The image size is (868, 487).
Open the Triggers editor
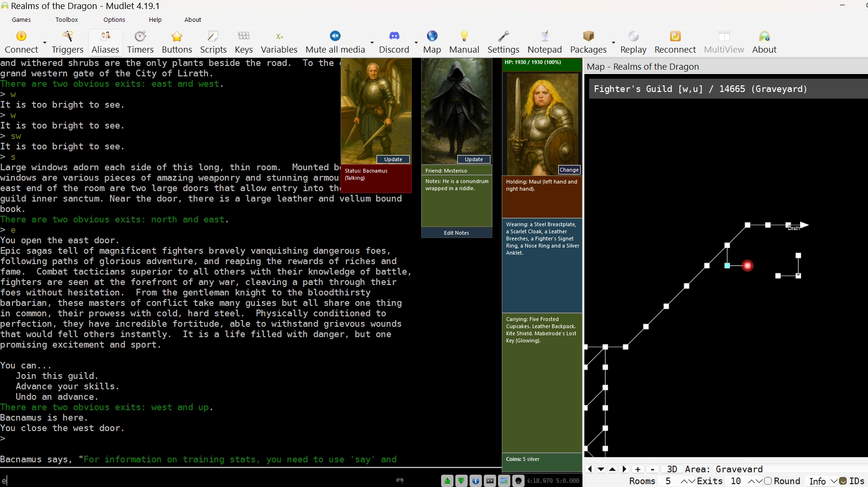click(67, 42)
